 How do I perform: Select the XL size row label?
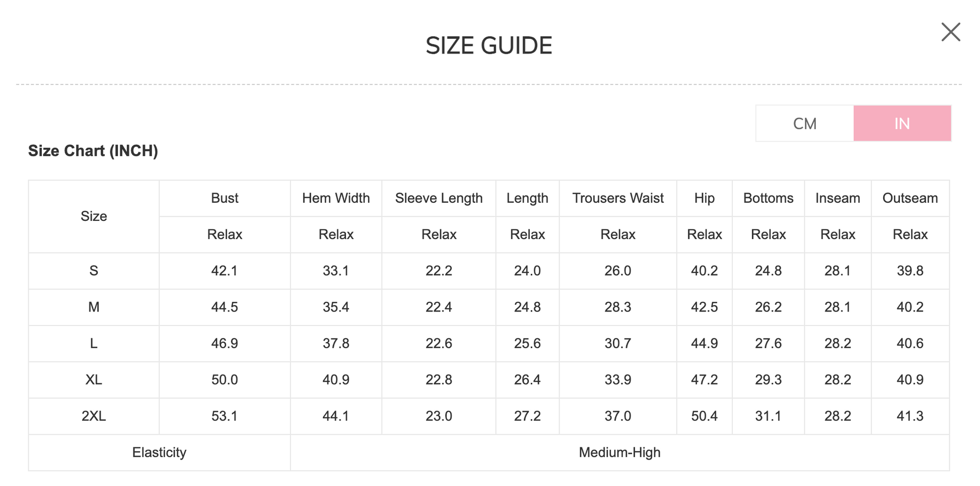[94, 379]
